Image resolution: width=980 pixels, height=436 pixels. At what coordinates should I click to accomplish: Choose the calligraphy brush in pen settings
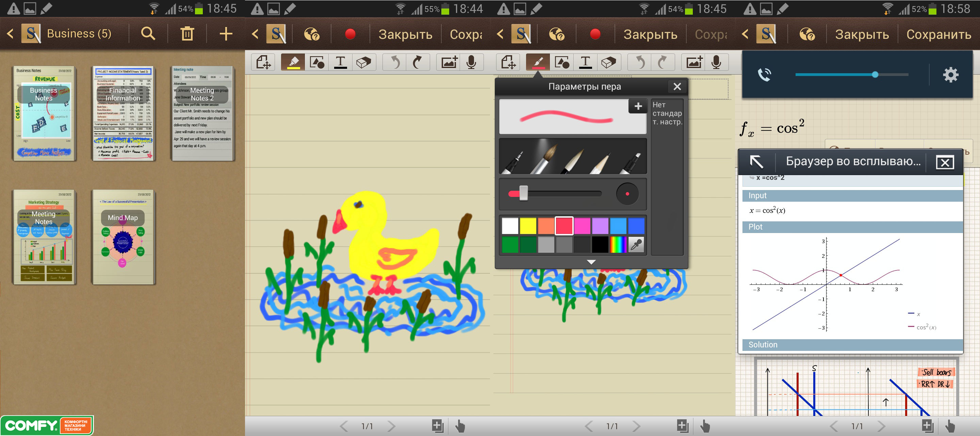pos(573,161)
